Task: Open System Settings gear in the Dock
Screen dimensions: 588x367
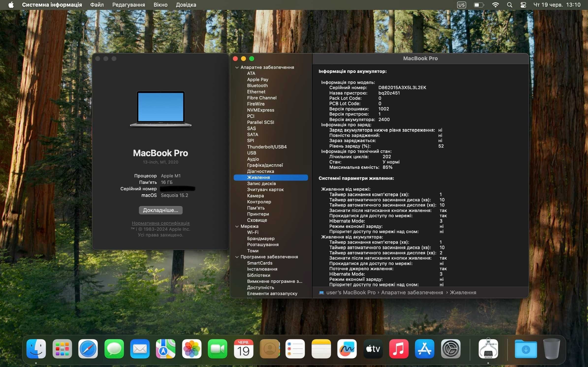Action: click(451, 349)
